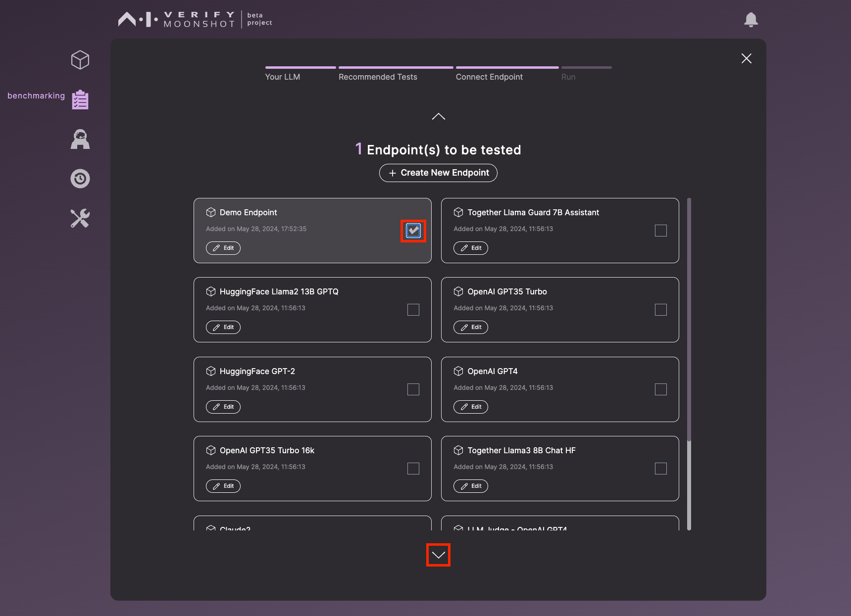Open the utilities wrench and screwdriver icon

[x=80, y=218]
